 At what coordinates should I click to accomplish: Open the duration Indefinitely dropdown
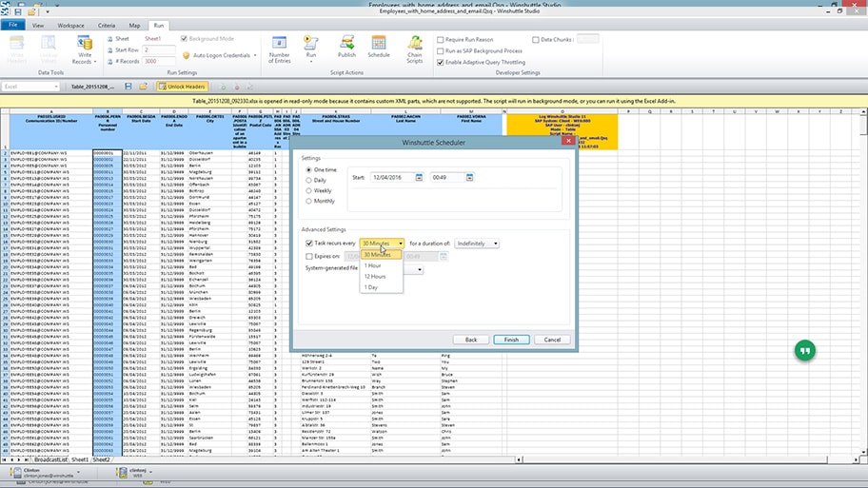coord(477,244)
